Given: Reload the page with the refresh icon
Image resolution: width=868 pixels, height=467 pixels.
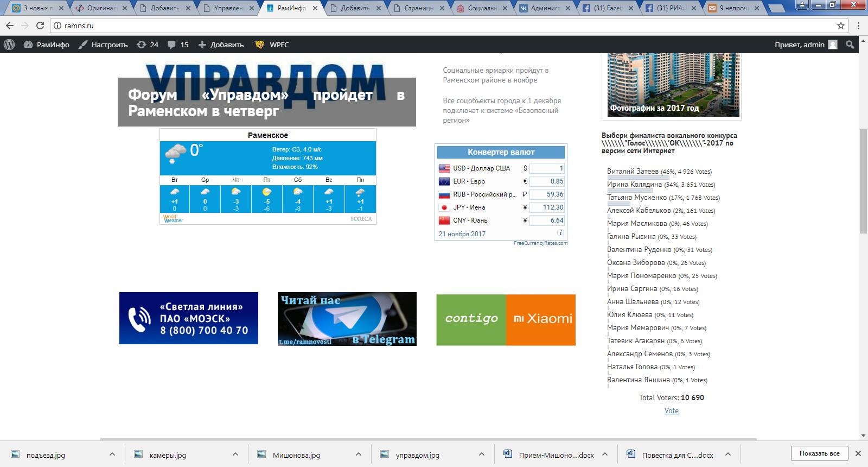Looking at the screenshot, I should coord(40,26).
